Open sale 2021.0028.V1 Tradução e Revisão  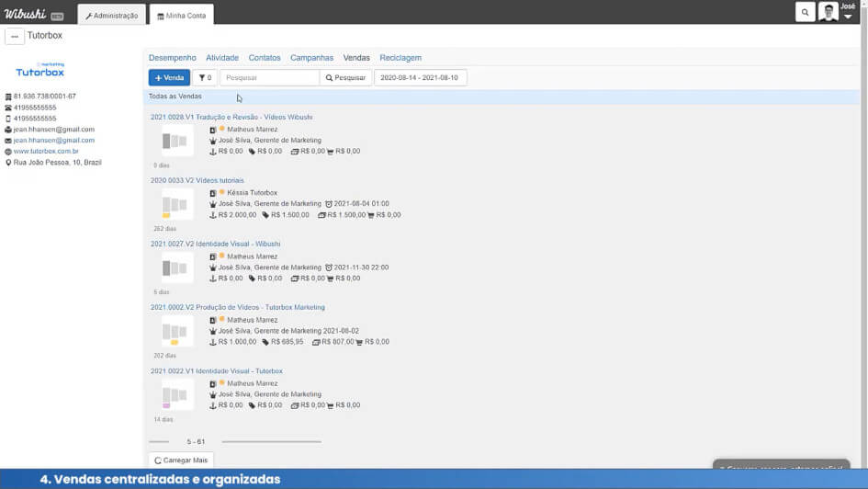(231, 117)
